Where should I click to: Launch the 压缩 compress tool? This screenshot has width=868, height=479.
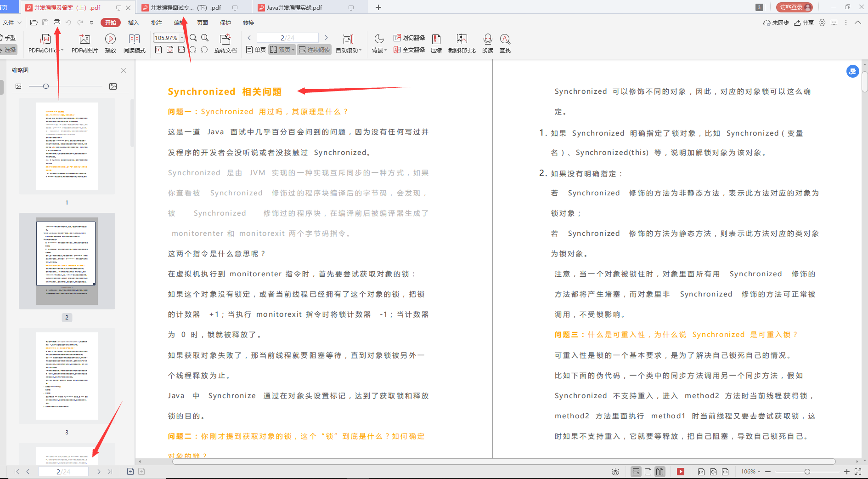click(436, 43)
